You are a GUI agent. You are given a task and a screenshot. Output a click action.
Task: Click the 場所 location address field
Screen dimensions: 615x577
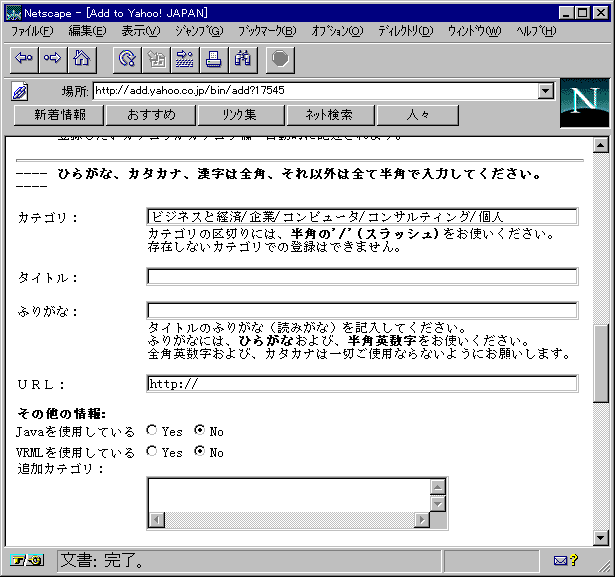point(316,91)
